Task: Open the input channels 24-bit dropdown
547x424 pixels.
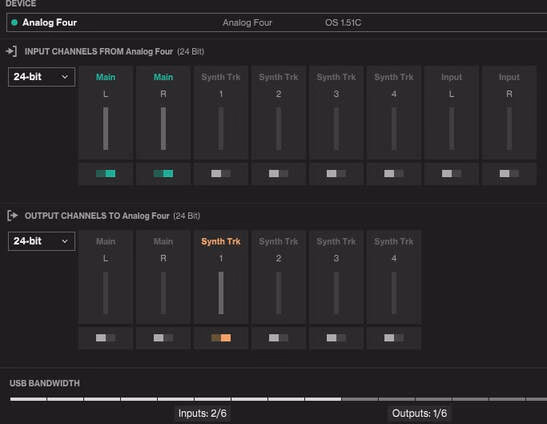Action: pos(42,77)
